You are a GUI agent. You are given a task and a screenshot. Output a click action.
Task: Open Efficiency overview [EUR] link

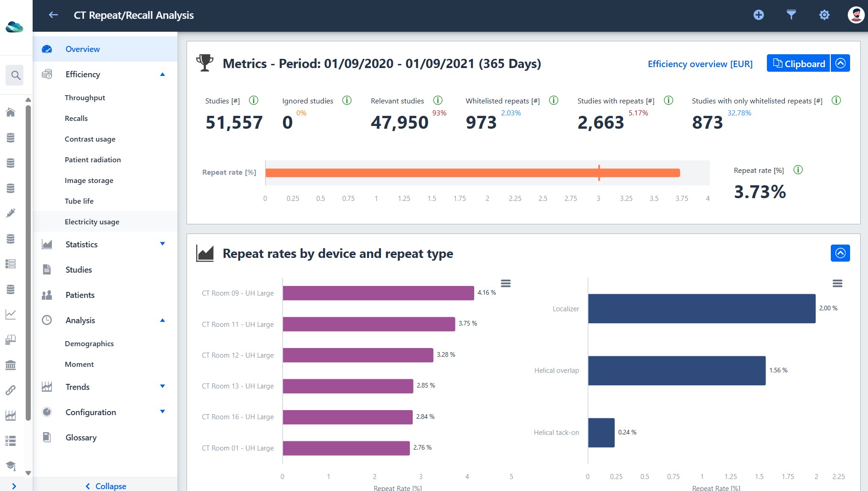tap(700, 64)
